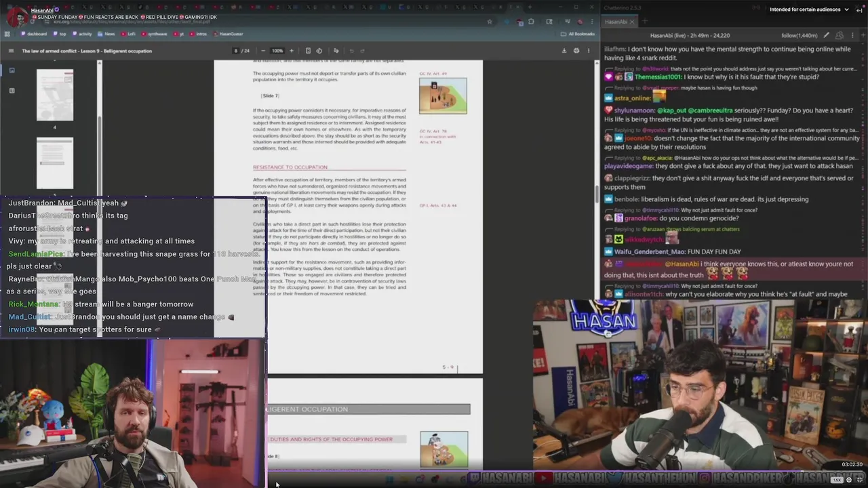Select the document outline icon in PDF sidebar

[x=12, y=90]
